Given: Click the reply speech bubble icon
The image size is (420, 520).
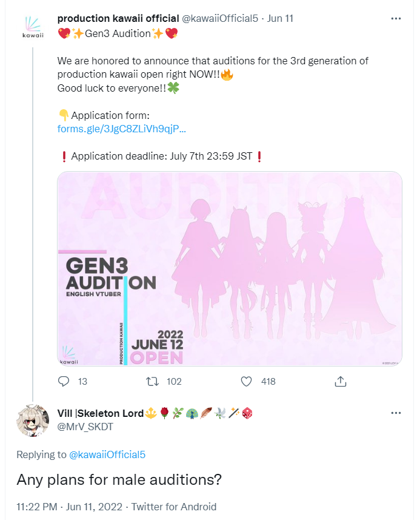Looking at the screenshot, I should (64, 381).
